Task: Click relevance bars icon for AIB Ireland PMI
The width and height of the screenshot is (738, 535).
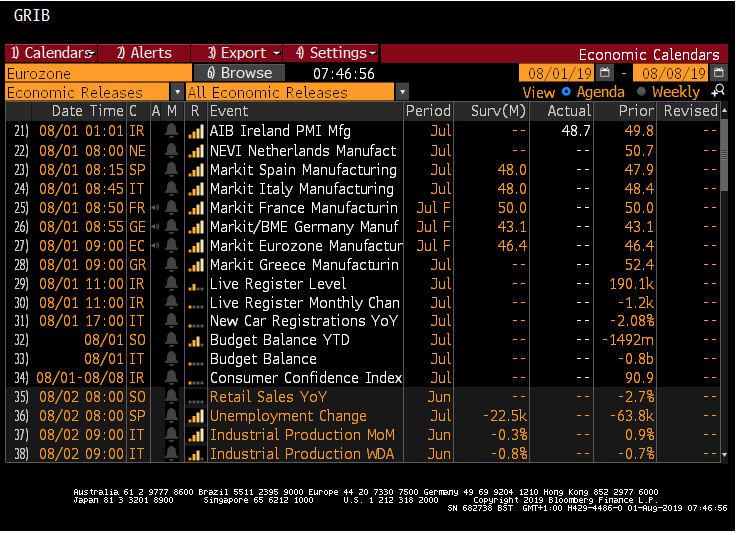Action: 196,131
